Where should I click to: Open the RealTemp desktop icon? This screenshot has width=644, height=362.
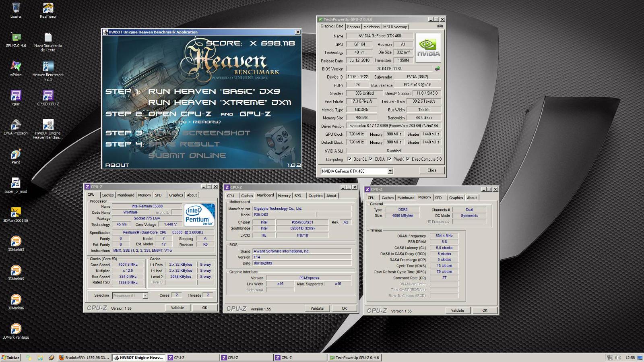tap(48, 11)
